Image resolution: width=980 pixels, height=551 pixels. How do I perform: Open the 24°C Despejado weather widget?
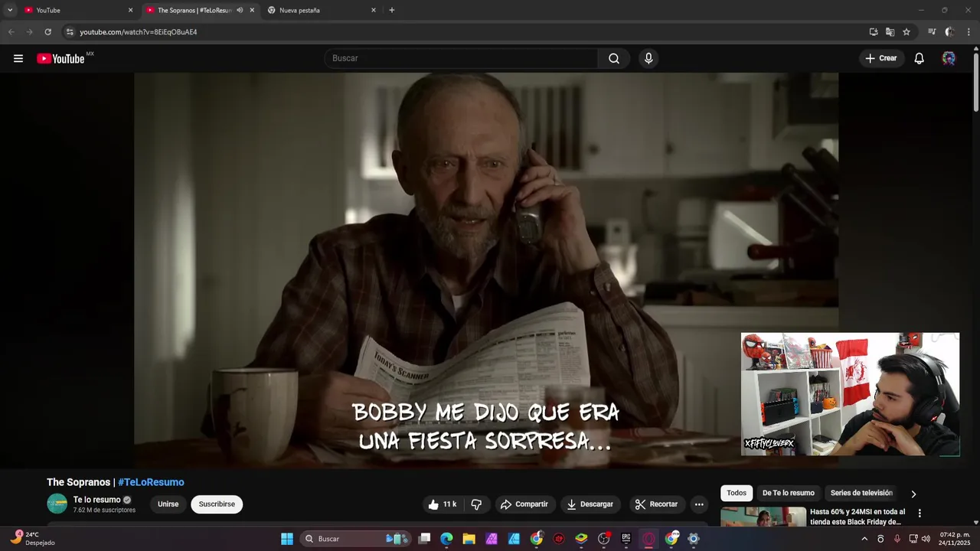(32, 539)
